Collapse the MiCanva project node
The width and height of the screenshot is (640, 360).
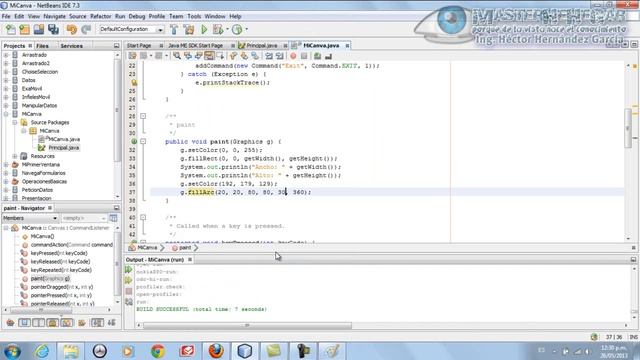click(x=6, y=114)
